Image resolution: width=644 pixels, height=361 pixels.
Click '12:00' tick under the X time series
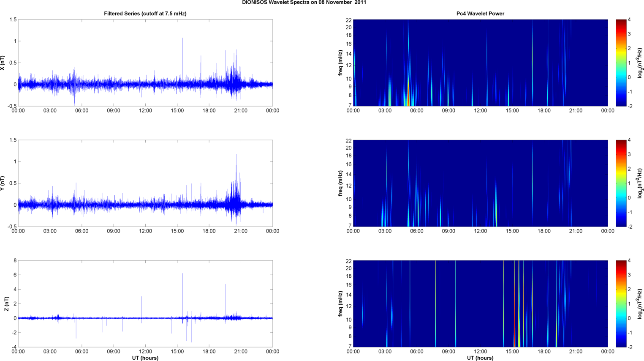point(145,111)
